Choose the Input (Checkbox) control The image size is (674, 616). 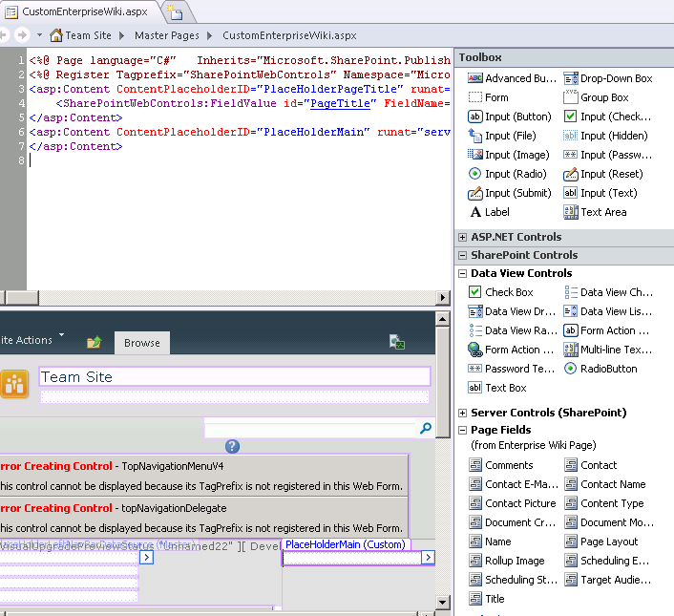607,117
